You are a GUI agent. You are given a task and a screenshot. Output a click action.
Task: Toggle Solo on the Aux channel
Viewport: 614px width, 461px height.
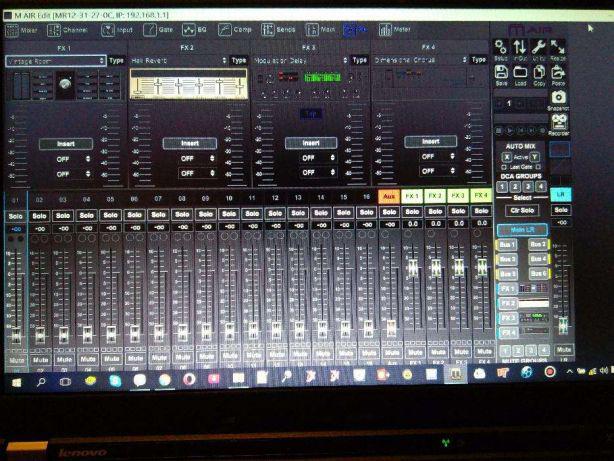click(389, 215)
